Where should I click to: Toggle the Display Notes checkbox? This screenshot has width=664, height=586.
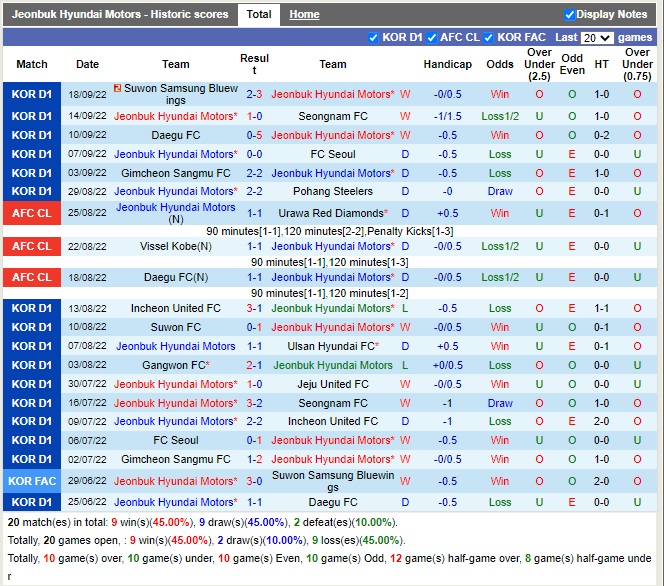pyautogui.click(x=570, y=15)
